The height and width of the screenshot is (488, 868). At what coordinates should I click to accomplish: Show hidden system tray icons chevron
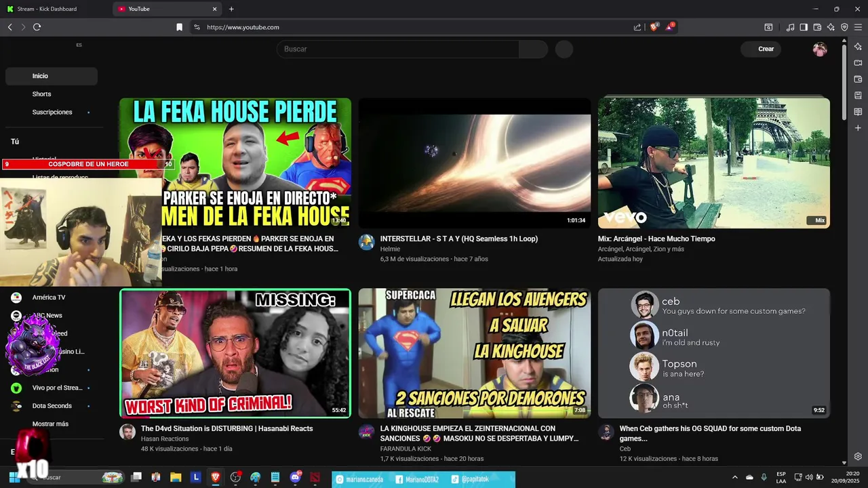point(735,477)
